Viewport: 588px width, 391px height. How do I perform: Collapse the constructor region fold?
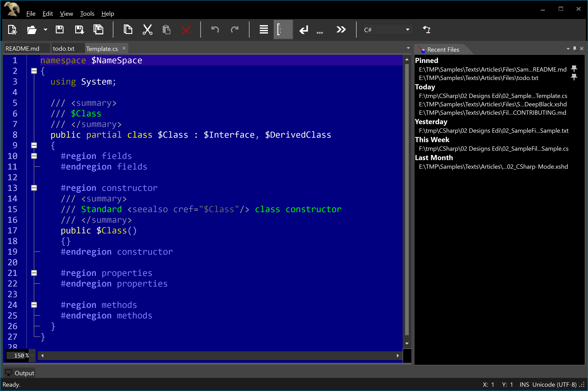click(34, 188)
